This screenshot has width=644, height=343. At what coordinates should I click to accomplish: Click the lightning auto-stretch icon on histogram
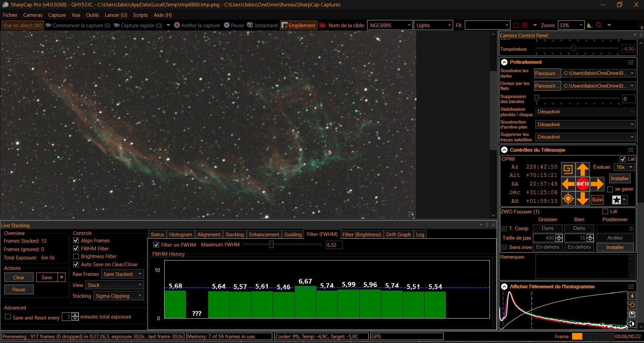[x=632, y=296]
